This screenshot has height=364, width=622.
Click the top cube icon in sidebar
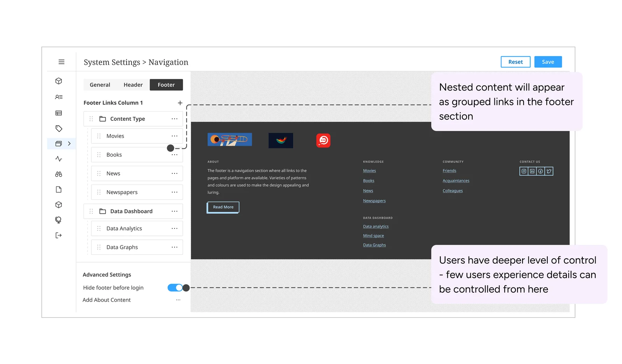59,81
